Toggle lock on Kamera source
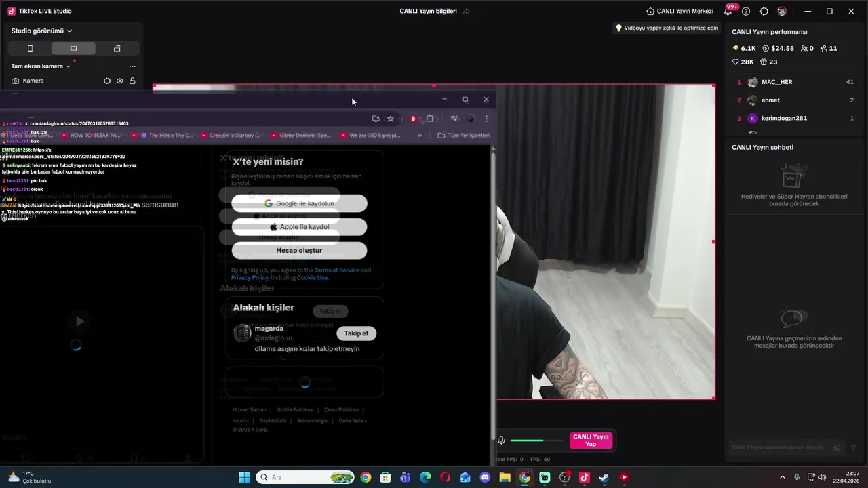Viewport: 868px width, 488px height. click(132, 81)
